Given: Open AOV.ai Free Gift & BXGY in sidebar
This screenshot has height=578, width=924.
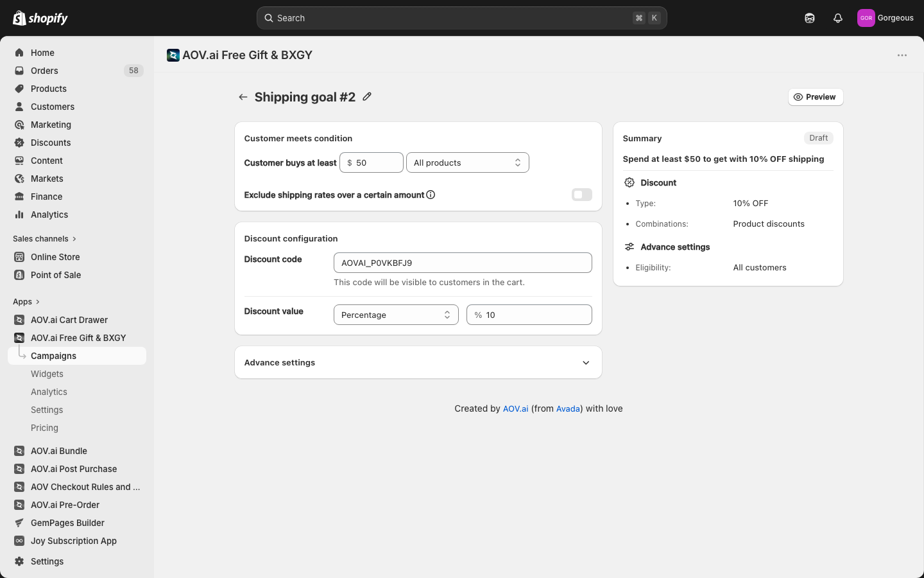Looking at the screenshot, I should [x=77, y=338].
